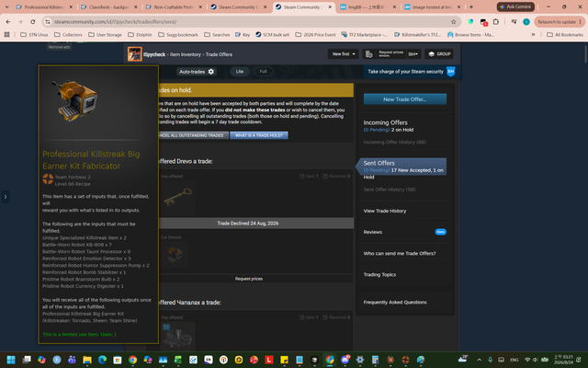Open Incoming Offers section

pyautogui.click(x=385, y=122)
